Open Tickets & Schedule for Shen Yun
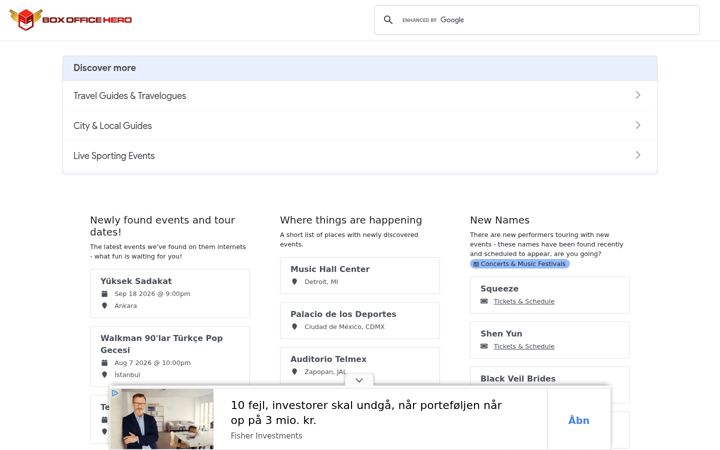Viewport: 720px width, 450px height. tap(524, 346)
